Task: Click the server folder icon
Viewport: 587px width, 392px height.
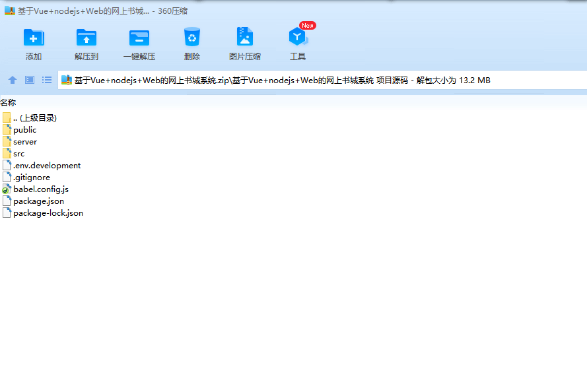Action: pos(7,141)
